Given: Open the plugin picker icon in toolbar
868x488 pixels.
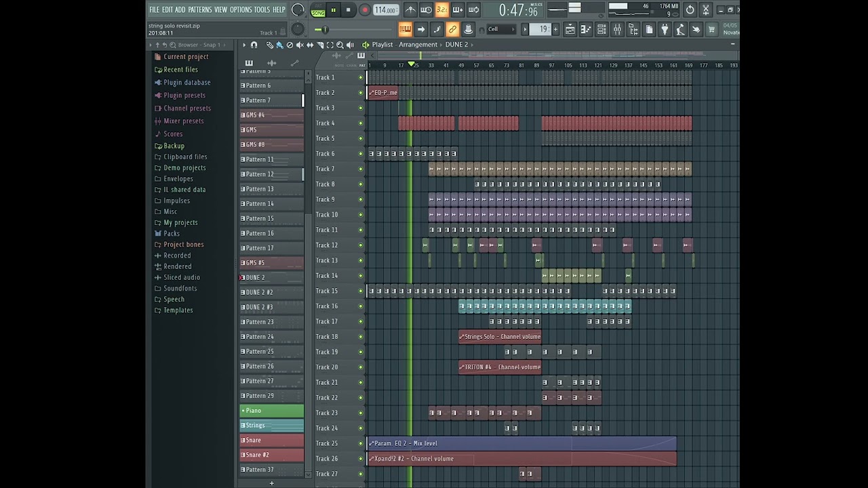Looking at the screenshot, I should [x=665, y=29].
